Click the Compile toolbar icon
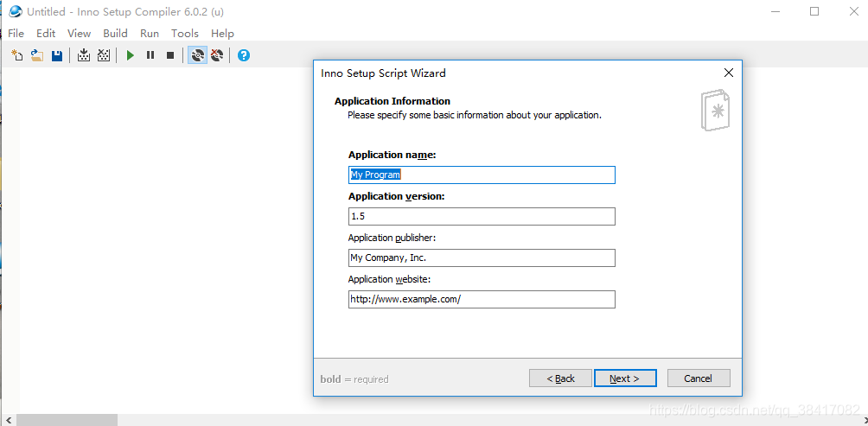 pyautogui.click(x=84, y=55)
